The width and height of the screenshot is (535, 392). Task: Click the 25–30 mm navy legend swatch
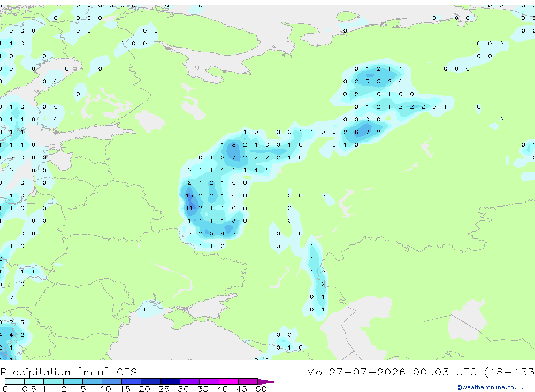tap(170, 381)
